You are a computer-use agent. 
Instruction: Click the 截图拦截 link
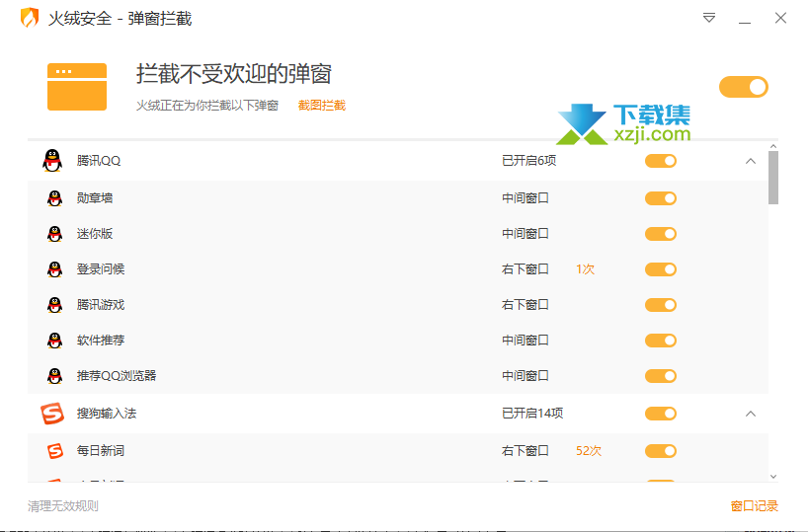pos(322,106)
